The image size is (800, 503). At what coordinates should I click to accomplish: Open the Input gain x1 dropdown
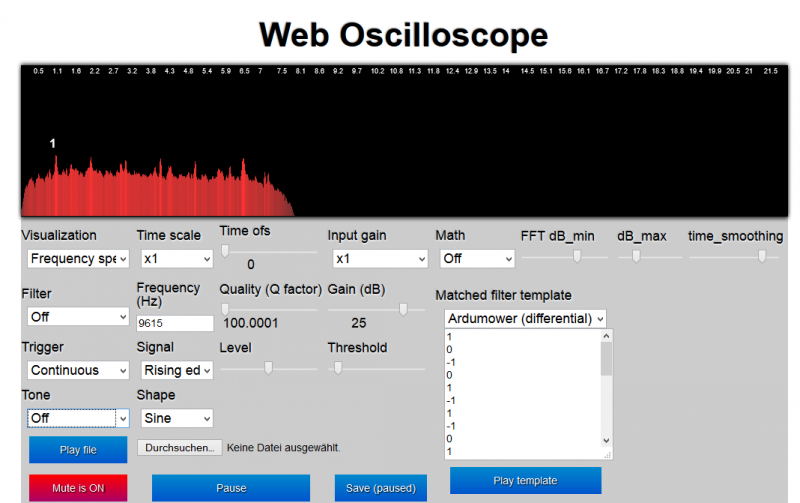coord(380,259)
